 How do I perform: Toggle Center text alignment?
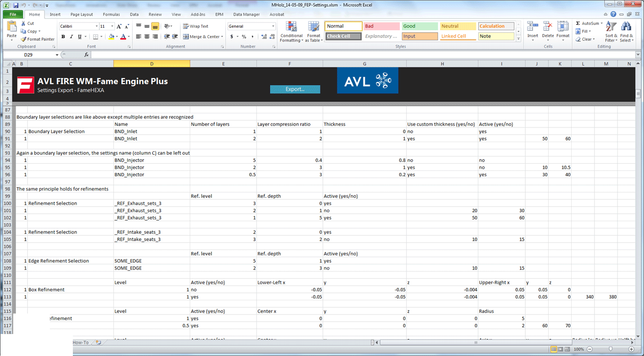[x=147, y=37]
